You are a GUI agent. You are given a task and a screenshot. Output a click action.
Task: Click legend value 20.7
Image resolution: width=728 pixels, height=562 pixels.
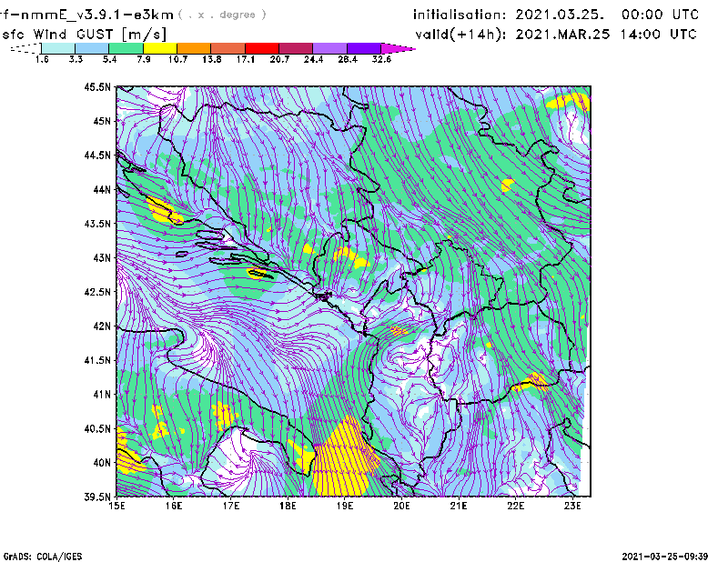[x=279, y=59]
